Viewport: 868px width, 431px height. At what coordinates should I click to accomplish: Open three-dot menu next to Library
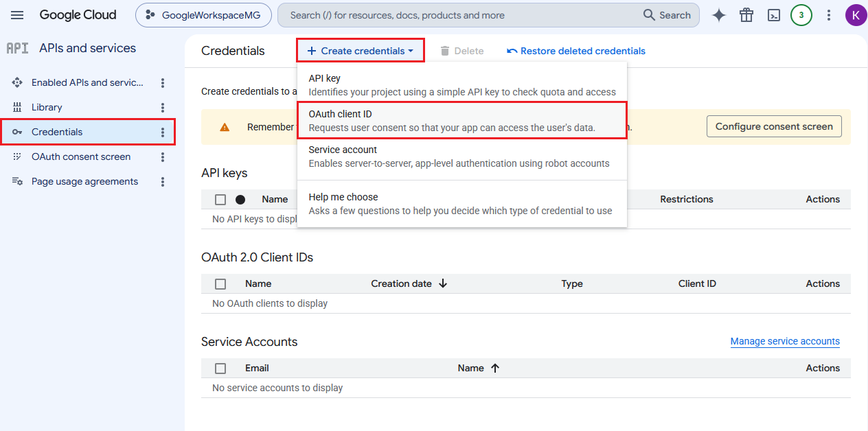point(163,108)
